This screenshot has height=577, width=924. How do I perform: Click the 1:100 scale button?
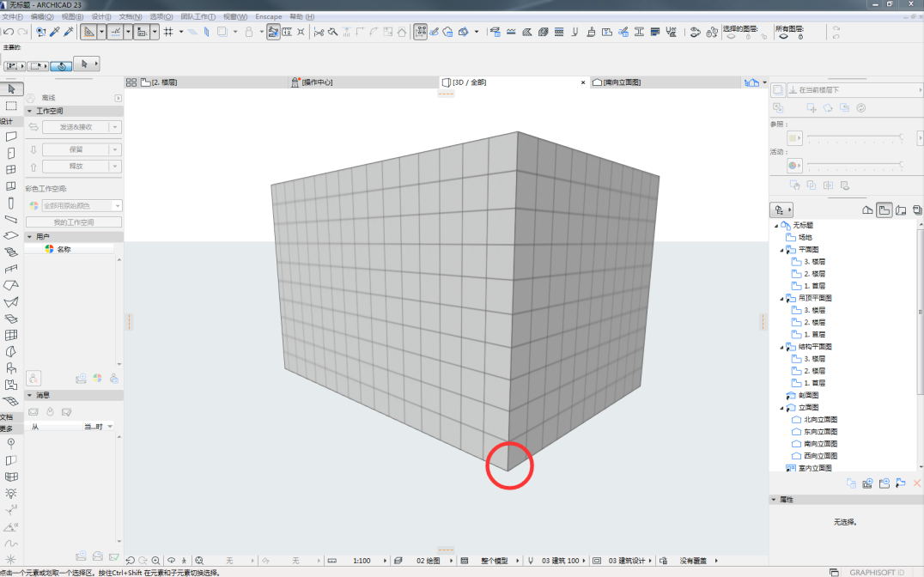tap(362, 561)
